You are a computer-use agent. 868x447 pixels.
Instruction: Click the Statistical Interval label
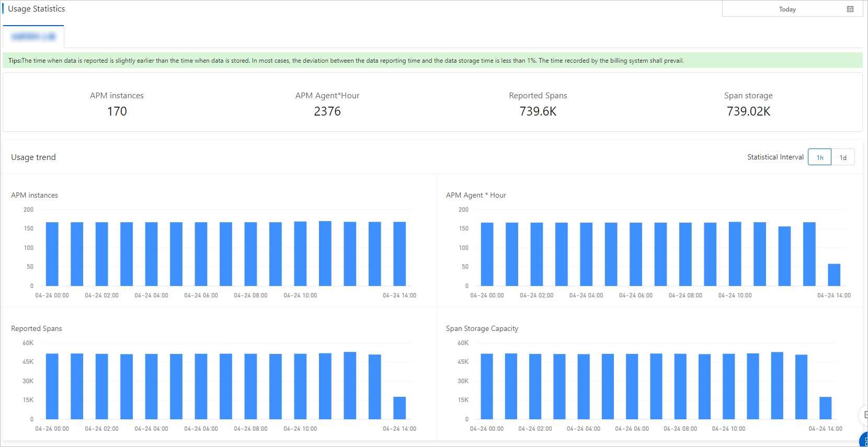[x=775, y=157]
